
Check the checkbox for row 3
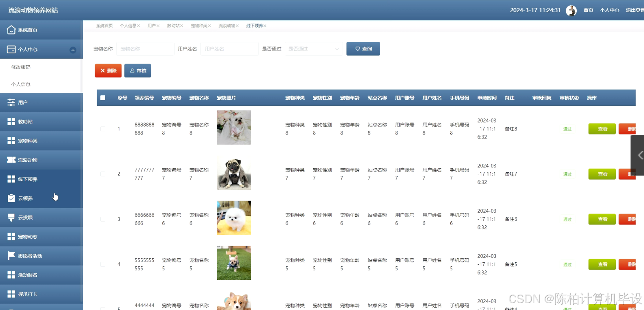click(103, 219)
